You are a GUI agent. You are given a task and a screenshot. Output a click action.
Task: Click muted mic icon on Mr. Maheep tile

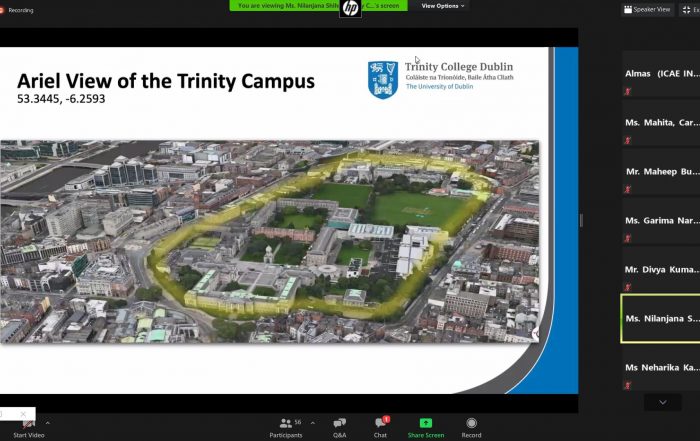628,190
